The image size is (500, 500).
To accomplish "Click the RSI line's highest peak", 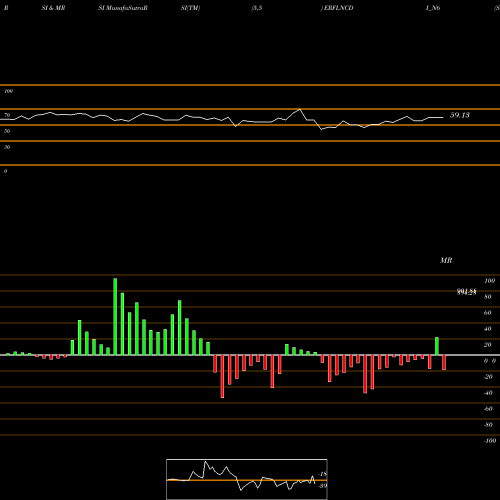I will point(300,109).
